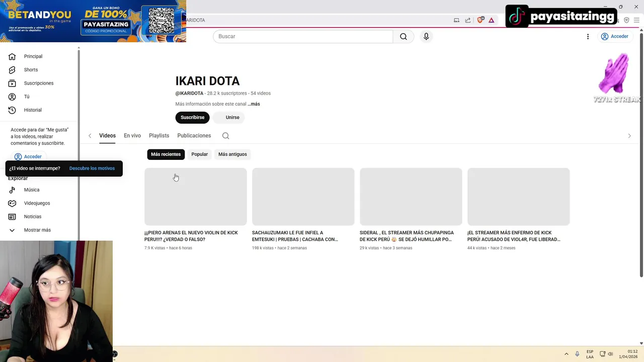Search within channel using tab-bar magnifier

225,136
